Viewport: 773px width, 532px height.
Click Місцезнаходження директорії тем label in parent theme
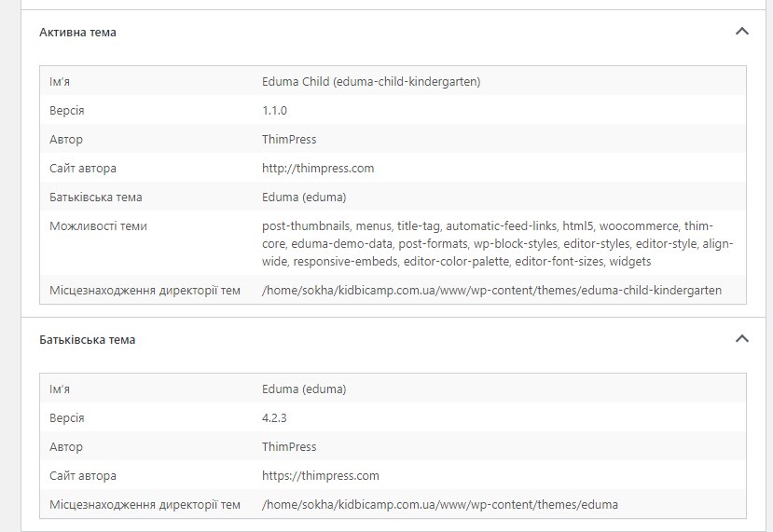coord(145,504)
